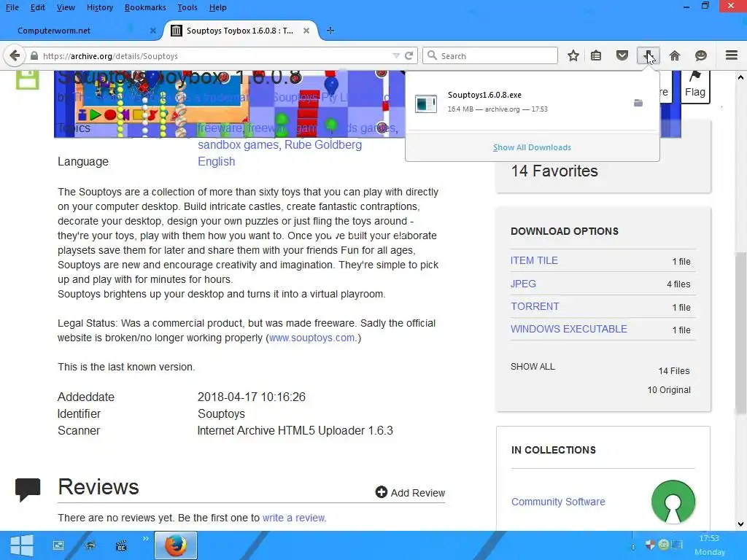Click the Add Review plus icon
Image resolution: width=747 pixels, height=560 pixels.
pyautogui.click(x=381, y=492)
